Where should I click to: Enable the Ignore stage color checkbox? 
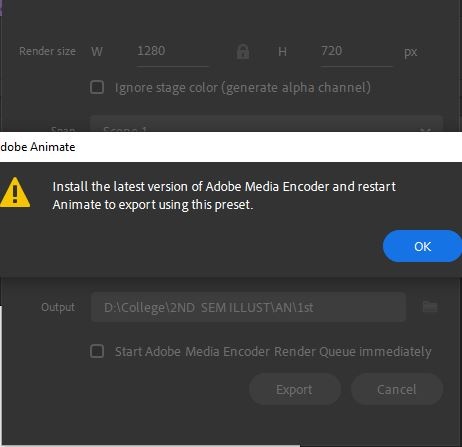tap(97, 87)
